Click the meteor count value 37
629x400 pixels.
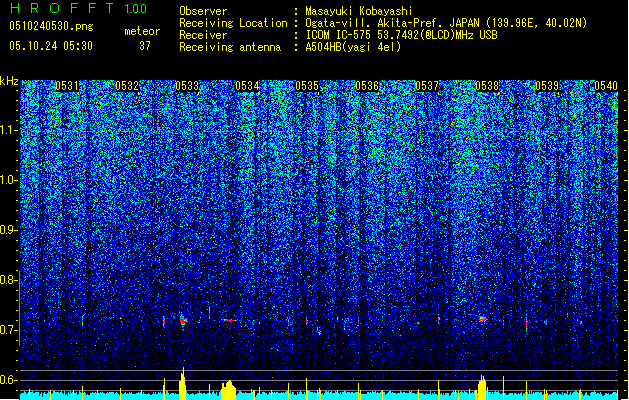coord(145,46)
